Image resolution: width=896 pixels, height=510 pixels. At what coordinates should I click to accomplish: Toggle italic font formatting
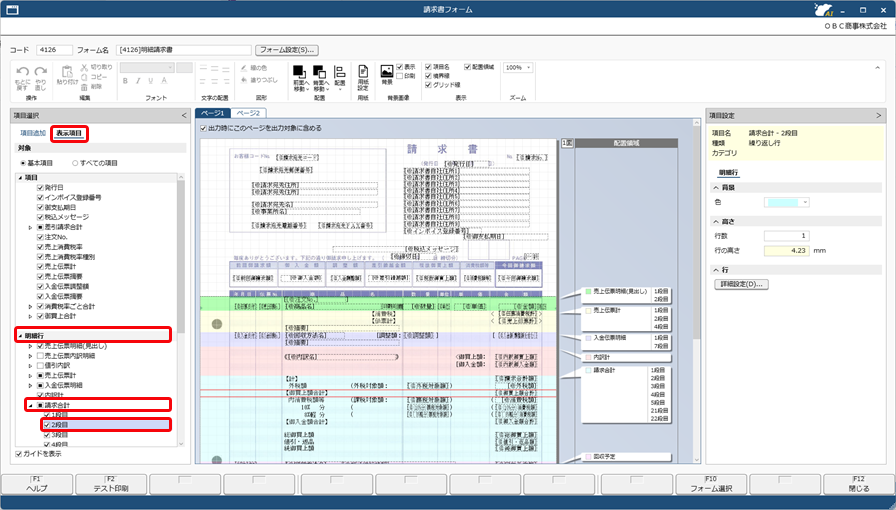pos(138,81)
